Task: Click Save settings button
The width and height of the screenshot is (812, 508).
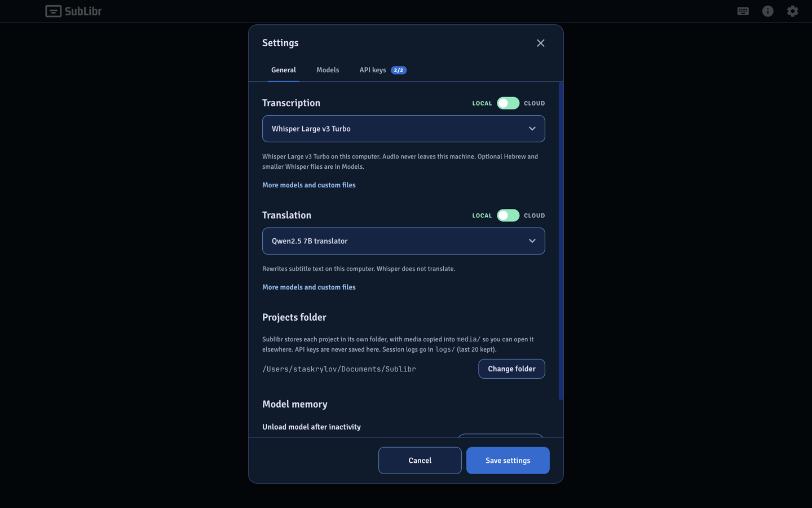Action: tap(507, 461)
